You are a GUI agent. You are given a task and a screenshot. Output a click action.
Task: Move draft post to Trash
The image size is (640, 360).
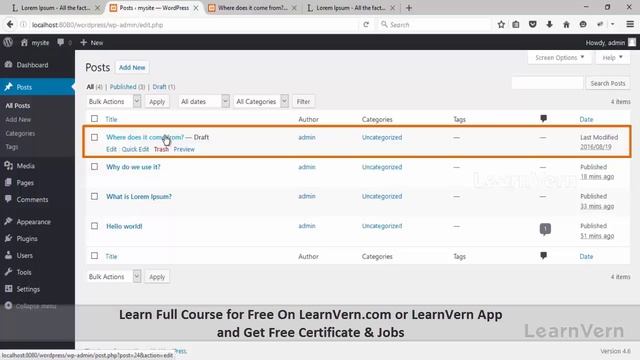pos(161,149)
